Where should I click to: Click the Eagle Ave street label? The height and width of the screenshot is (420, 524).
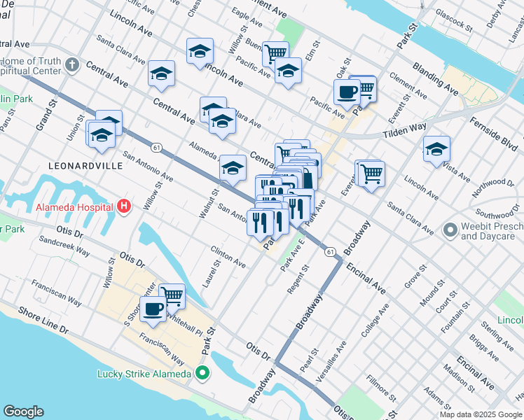tap(247, 17)
